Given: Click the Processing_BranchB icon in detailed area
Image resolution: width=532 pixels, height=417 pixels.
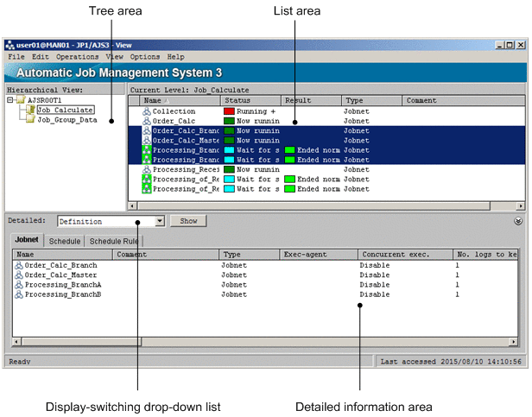Looking at the screenshot, I should click(x=19, y=294).
